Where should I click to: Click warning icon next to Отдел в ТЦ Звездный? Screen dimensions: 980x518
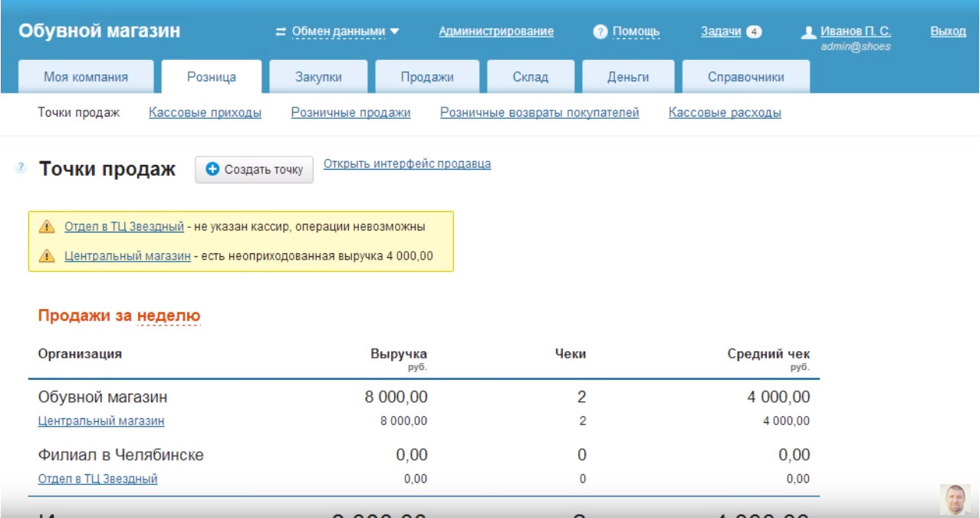click(48, 227)
